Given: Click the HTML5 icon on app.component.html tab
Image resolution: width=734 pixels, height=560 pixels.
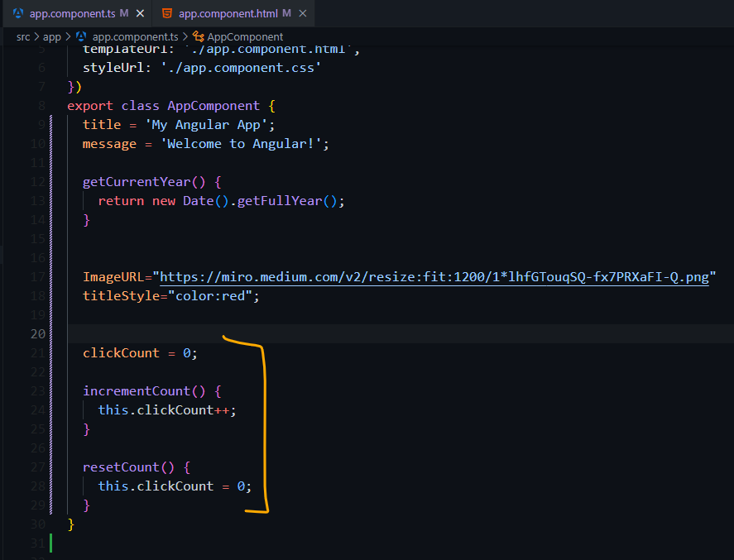Looking at the screenshot, I should coord(166,13).
